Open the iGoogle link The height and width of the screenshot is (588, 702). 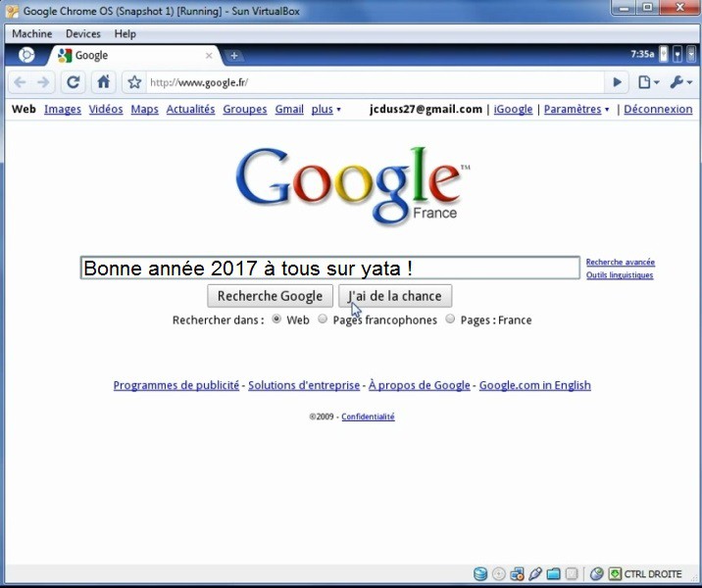click(513, 109)
